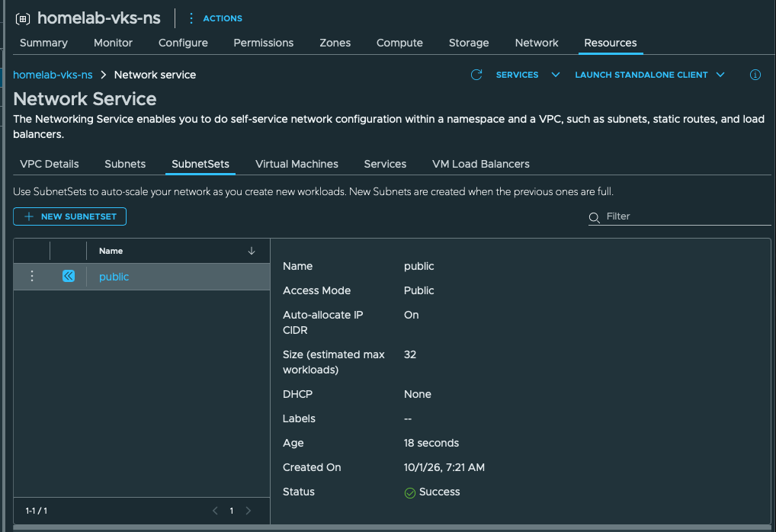Image resolution: width=776 pixels, height=532 pixels.
Task: Click the Filter input field
Action: 688,216
